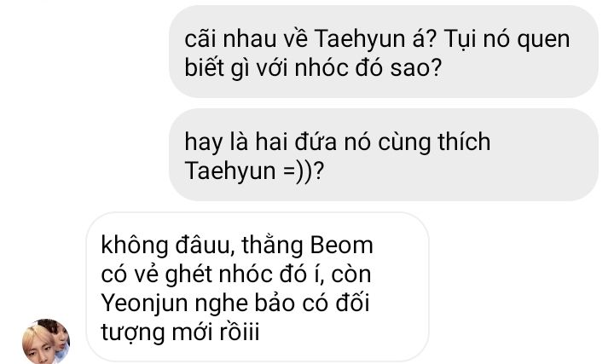Click the word 'Beom' in received message
Viewport: 614px width, 364px height.
(341, 246)
